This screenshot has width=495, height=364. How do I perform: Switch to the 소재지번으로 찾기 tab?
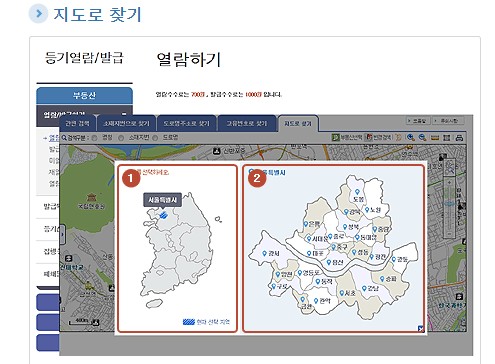126,123
